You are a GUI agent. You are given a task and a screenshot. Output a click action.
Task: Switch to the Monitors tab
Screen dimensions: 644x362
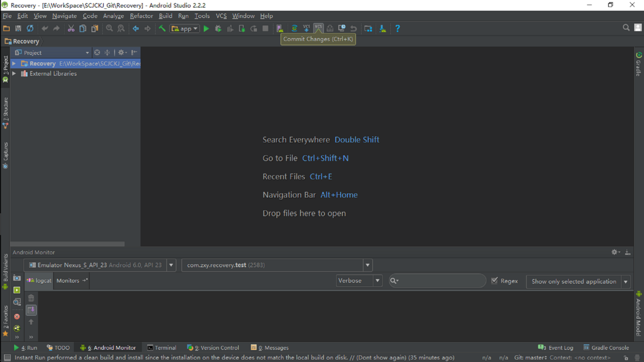point(71,280)
